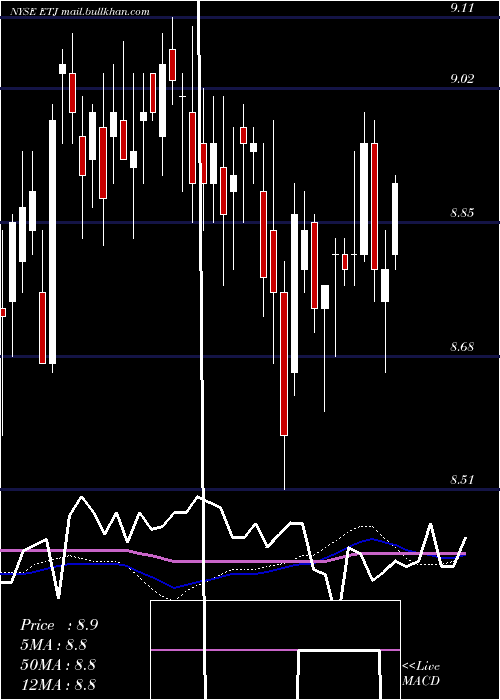Click the 8.68 price axis label
The width and height of the screenshot is (500, 700).
coord(462,347)
